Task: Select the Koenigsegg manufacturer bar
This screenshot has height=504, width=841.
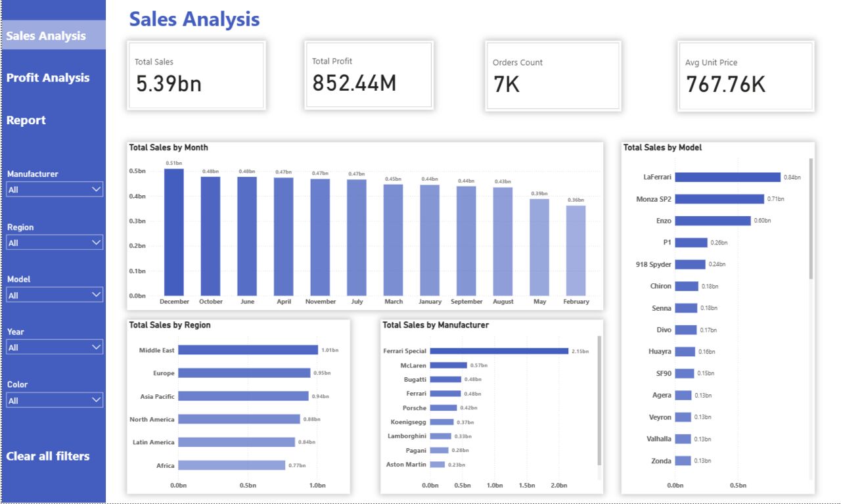Action: click(x=442, y=422)
